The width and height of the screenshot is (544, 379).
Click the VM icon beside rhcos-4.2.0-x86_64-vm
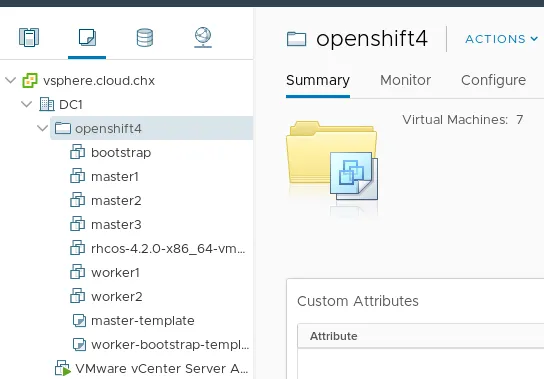click(x=77, y=248)
